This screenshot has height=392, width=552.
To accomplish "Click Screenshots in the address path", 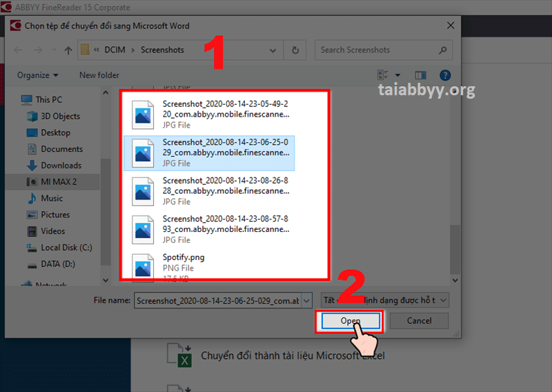I will 162,50.
